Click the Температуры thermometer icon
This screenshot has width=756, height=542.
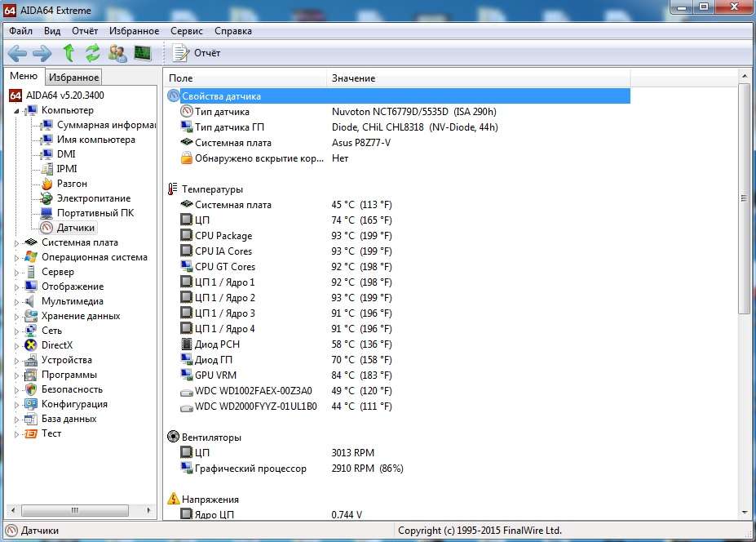[x=173, y=189]
